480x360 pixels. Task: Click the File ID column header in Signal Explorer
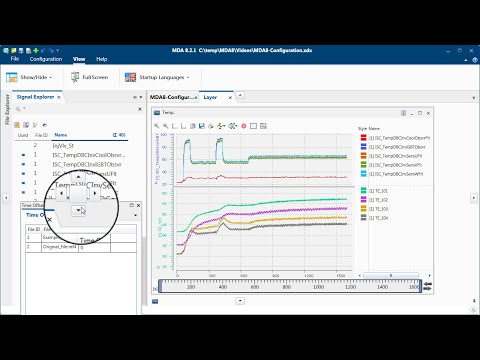[41, 135]
